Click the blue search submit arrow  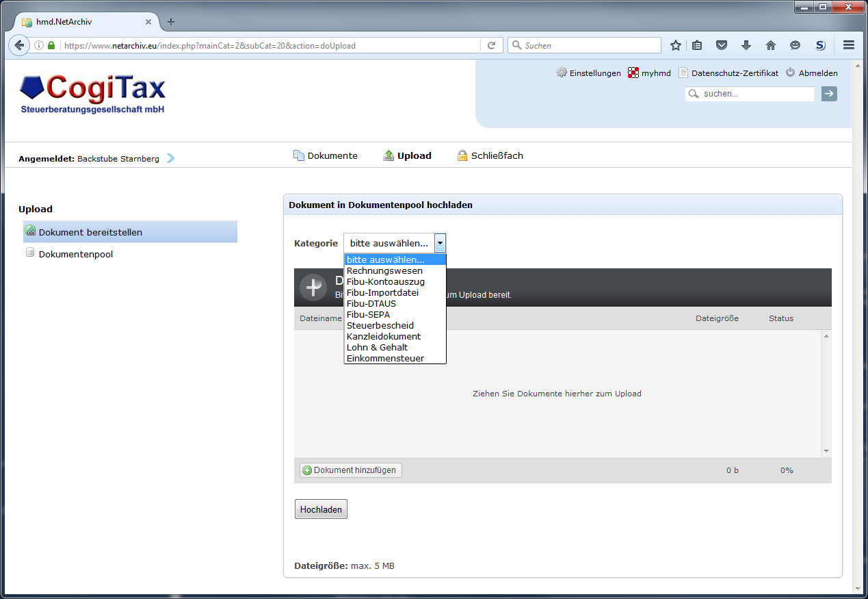click(x=828, y=94)
